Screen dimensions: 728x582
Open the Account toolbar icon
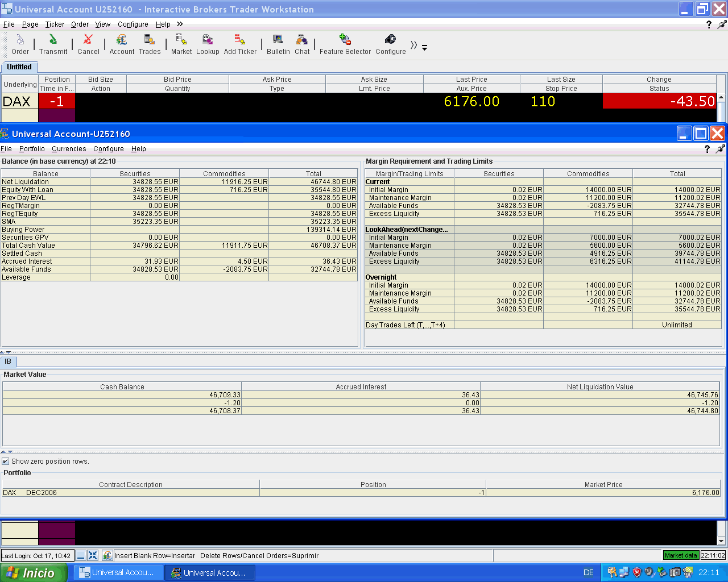[x=122, y=44]
